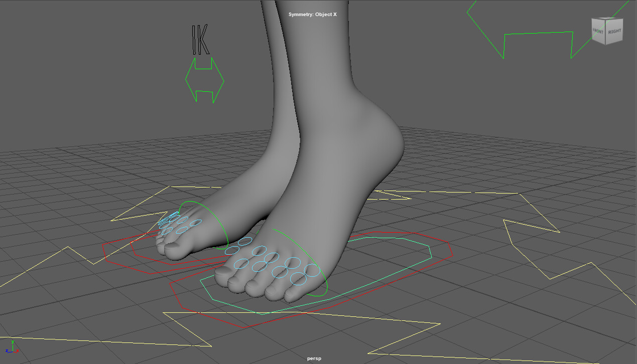
Task: Click the Symmetry: Object X HUD text
Action: 312,15
